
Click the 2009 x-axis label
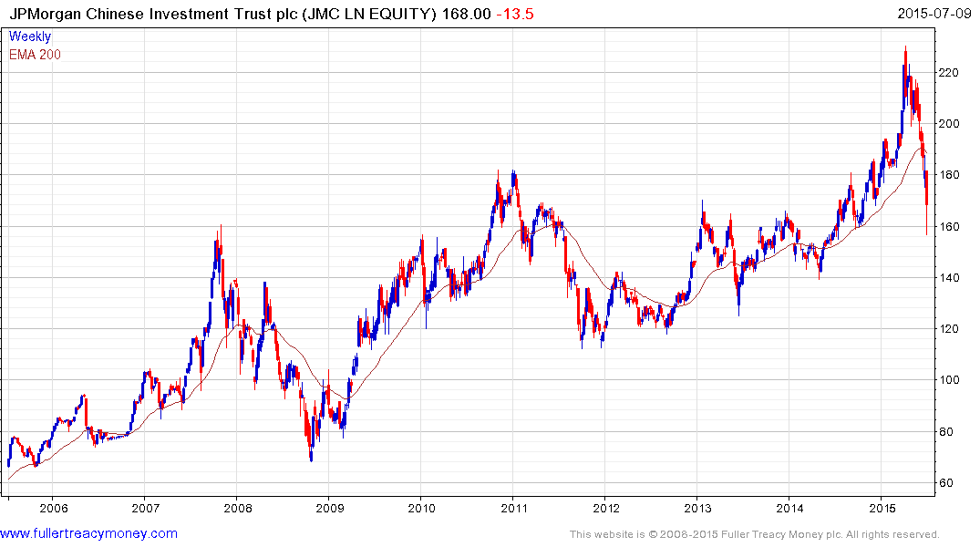(x=329, y=508)
